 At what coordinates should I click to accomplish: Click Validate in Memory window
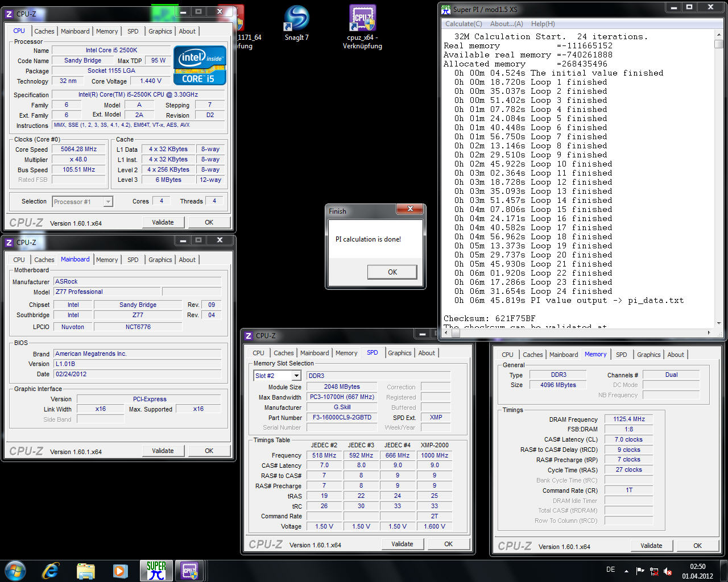tap(651, 546)
